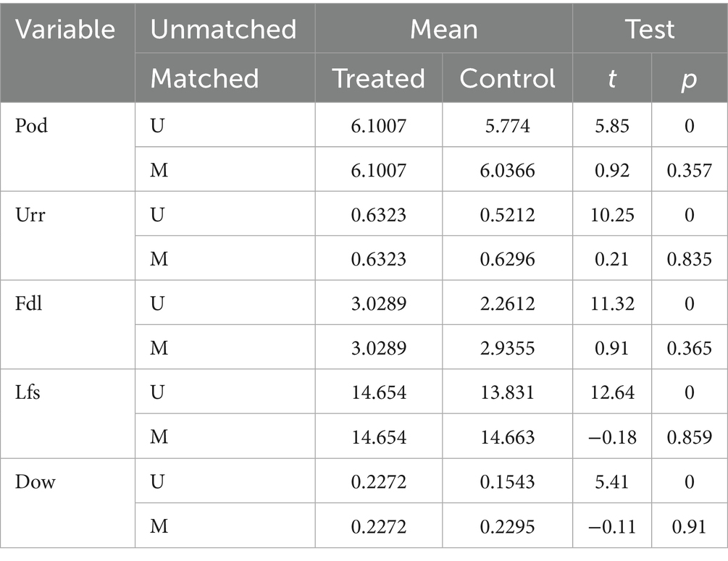Click the Variable column header
The height and width of the screenshot is (561, 728).
point(67,30)
